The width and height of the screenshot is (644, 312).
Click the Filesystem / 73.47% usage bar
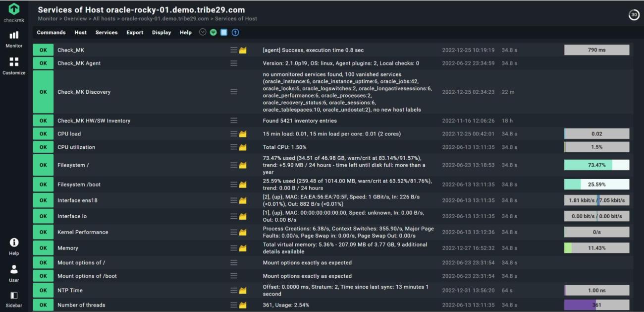tap(596, 165)
